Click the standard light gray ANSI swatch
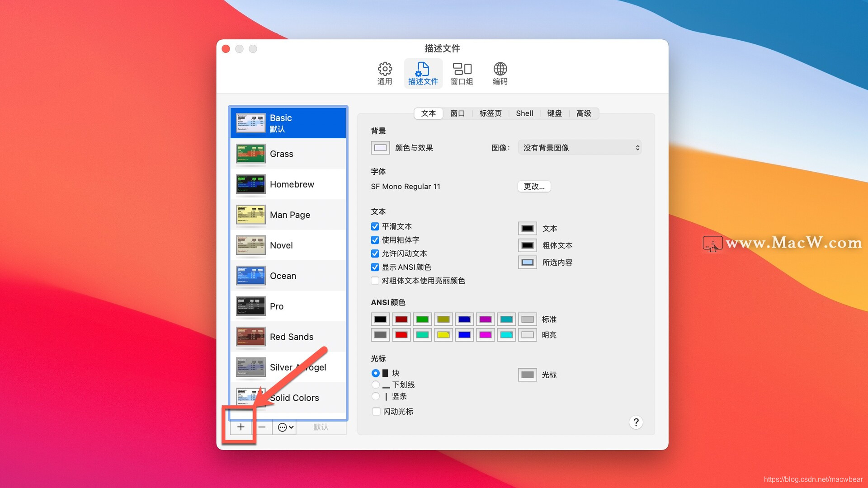Image resolution: width=868 pixels, height=488 pixels. (527, 319)
